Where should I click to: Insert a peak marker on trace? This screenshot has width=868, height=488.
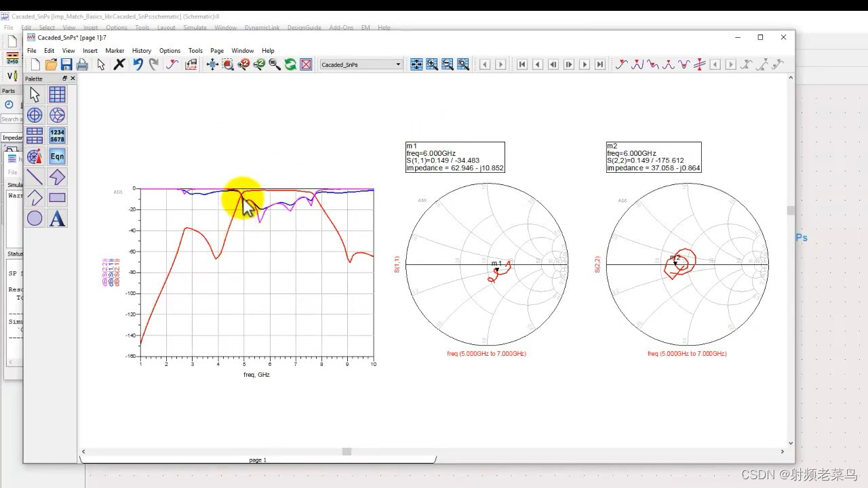(x=637, y=64)
